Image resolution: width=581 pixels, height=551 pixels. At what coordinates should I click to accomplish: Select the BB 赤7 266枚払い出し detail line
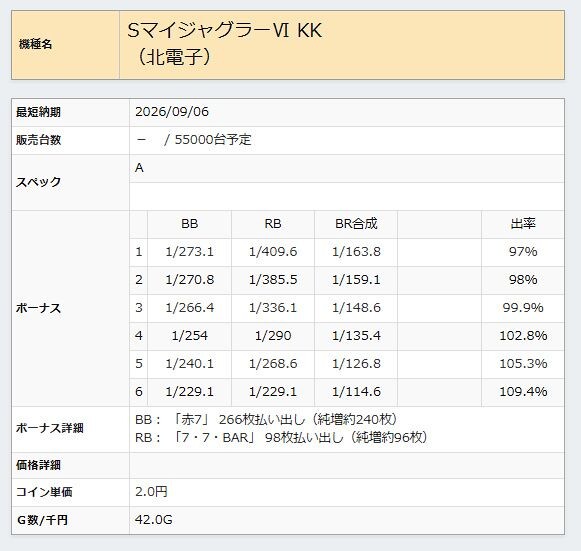pyautogui.click(x=266, y=420)
